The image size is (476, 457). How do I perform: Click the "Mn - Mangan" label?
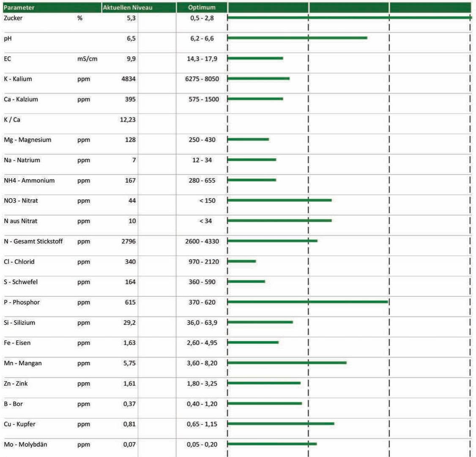(23, 363)
